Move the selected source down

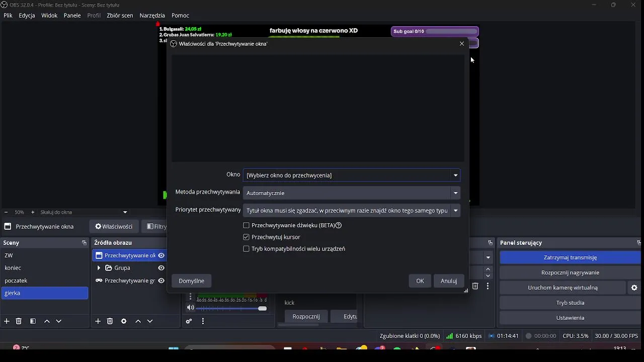pyautogui.click(x=150, y=321)
